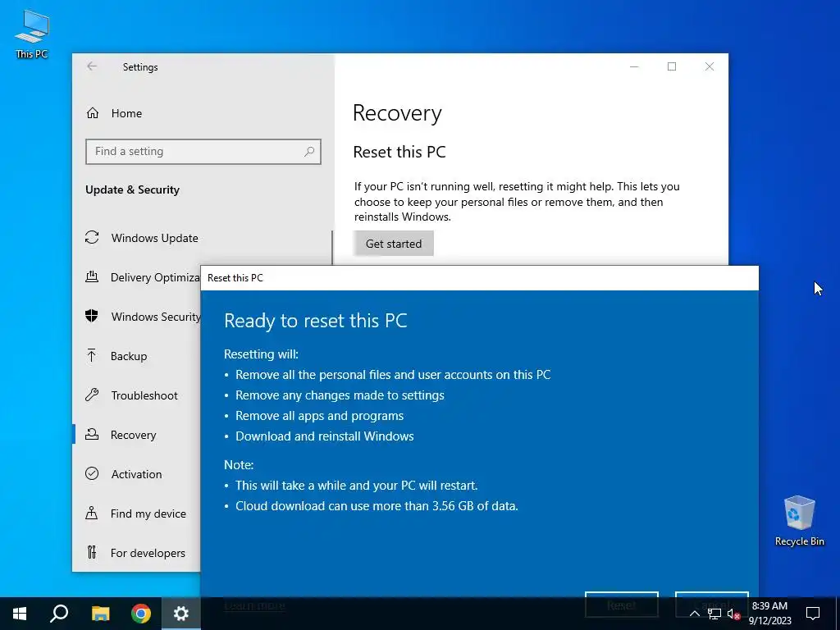This screenshot has width=840, height=630.
Task: Click the Recovery page title
Action: coord(397,113)
